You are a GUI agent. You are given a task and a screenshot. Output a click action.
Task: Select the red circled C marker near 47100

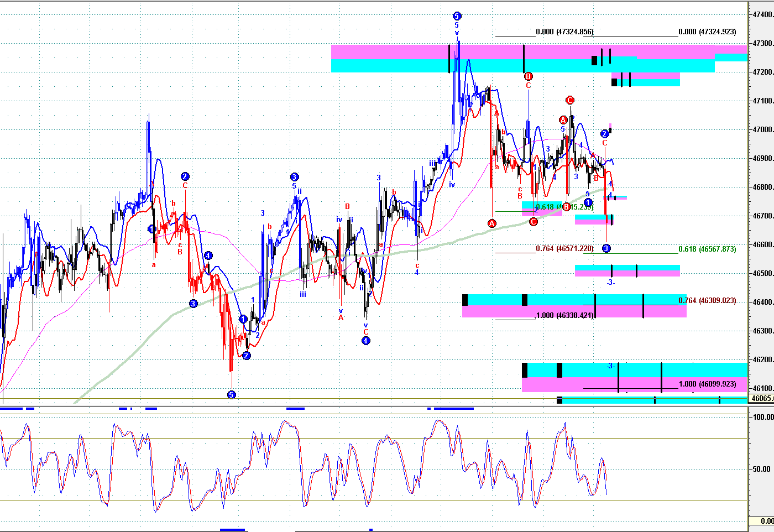570,100
